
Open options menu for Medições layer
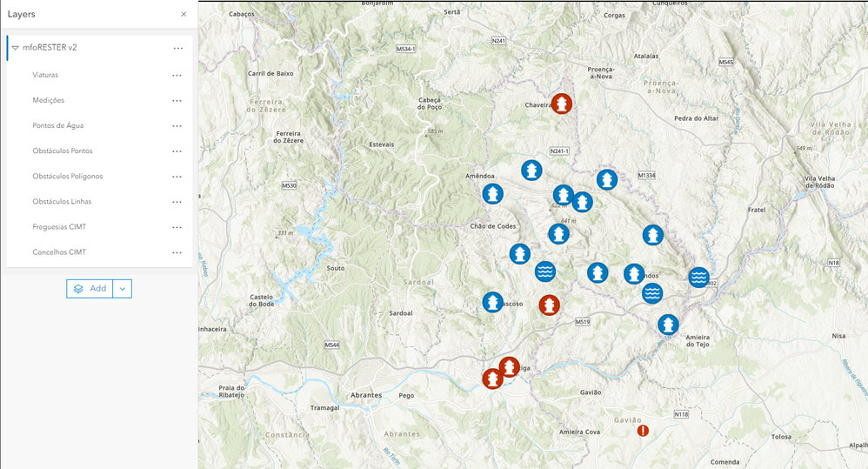coord(177,101)
